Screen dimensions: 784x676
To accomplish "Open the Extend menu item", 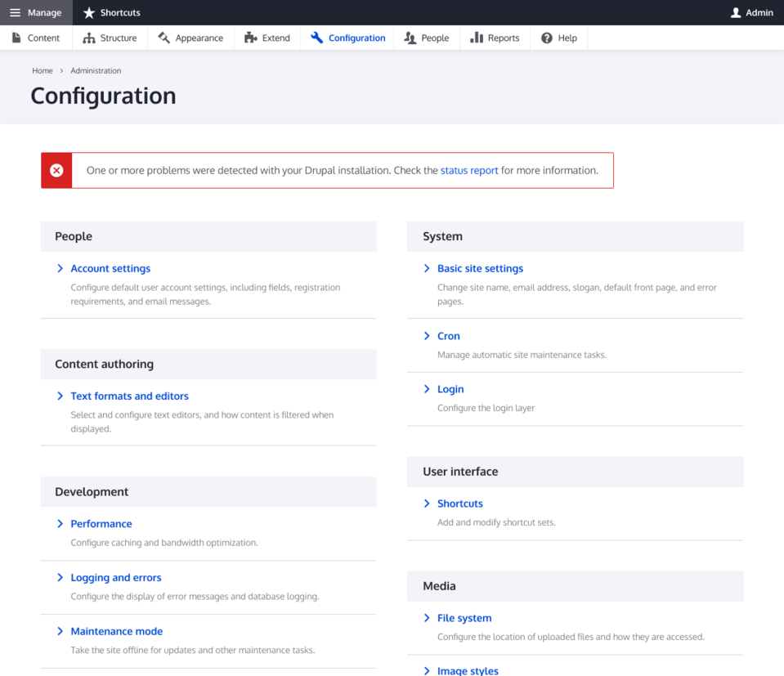I will point(267,38).
